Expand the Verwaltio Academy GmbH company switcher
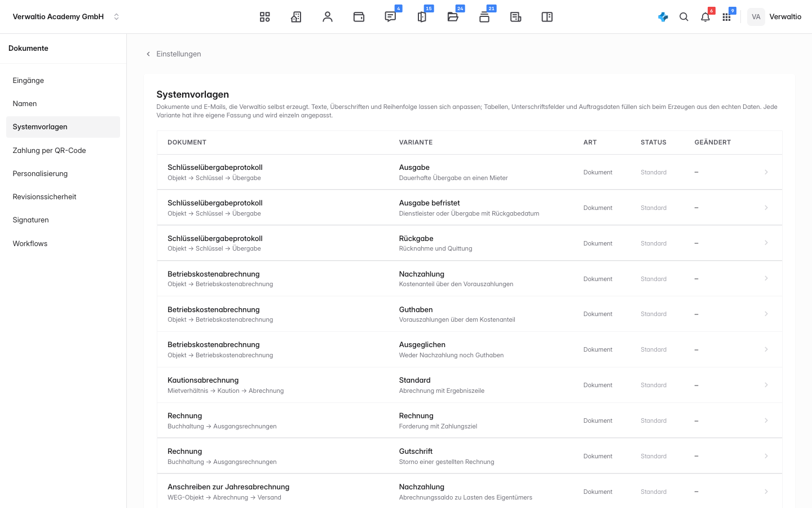The image size is (812, 508). [x=66, y=17]
